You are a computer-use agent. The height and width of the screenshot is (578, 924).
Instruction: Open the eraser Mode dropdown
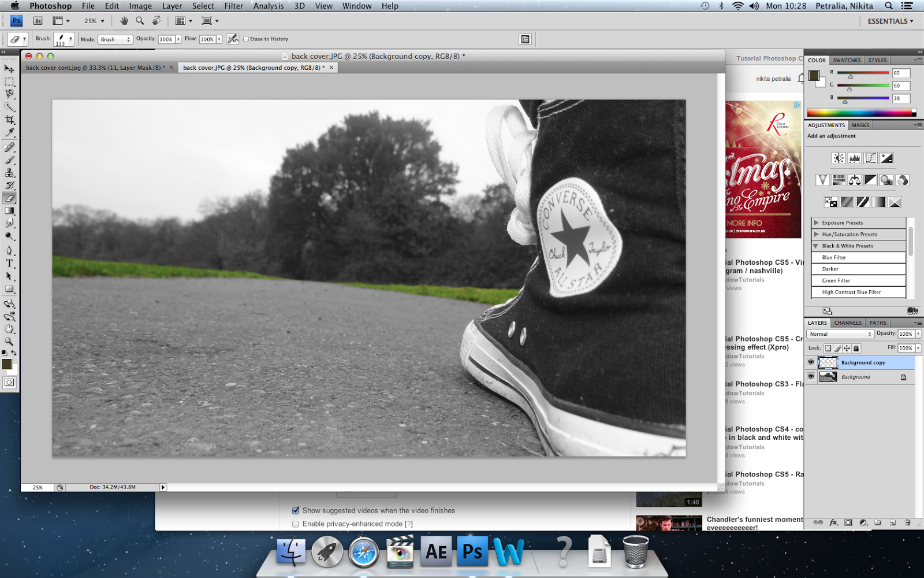pyautogui.click(x=115, y=39)
